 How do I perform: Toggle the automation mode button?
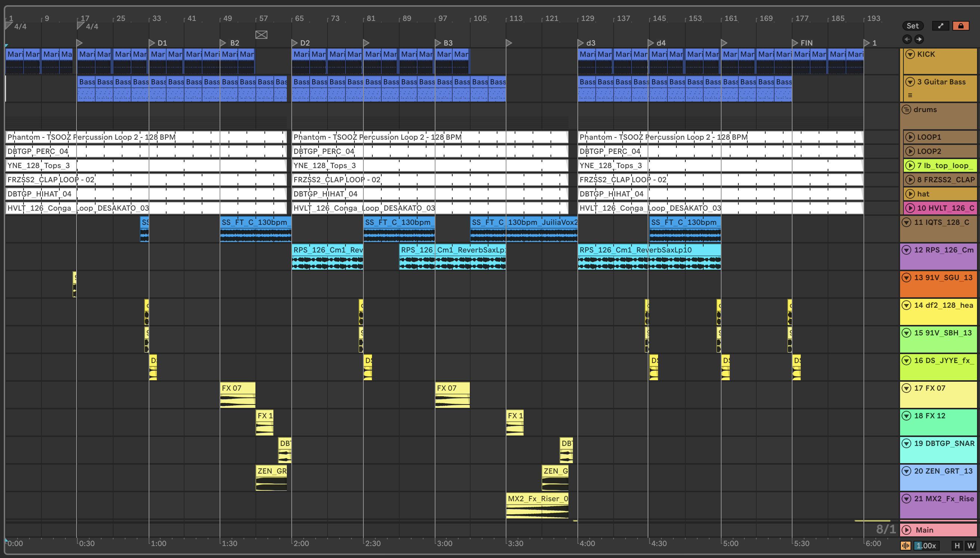click(x=940, y=26)
